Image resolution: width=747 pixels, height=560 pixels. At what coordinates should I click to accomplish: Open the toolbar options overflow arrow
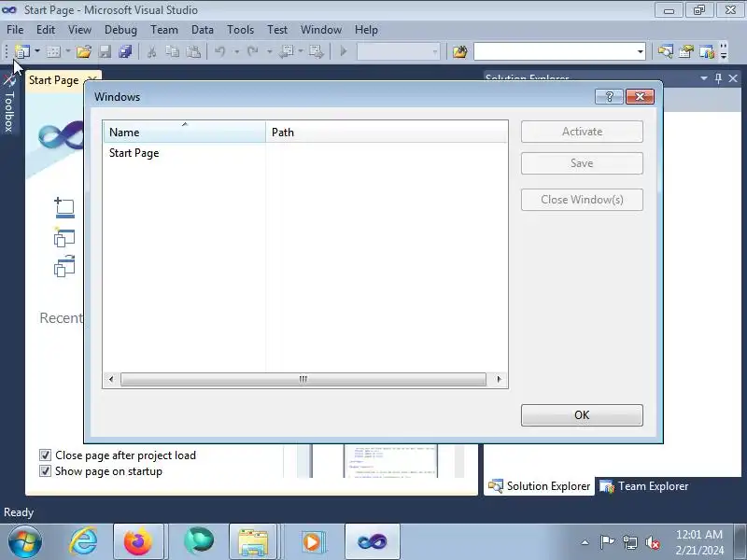(x=724, y=51)
